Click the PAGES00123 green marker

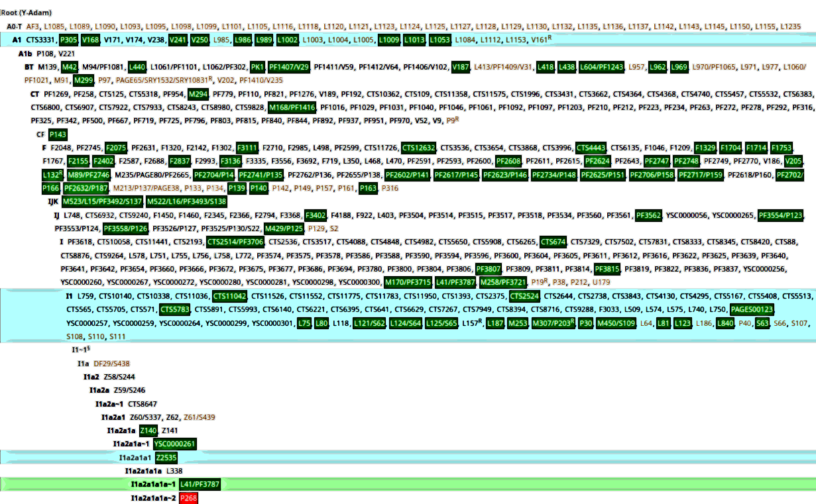point(752,310)
